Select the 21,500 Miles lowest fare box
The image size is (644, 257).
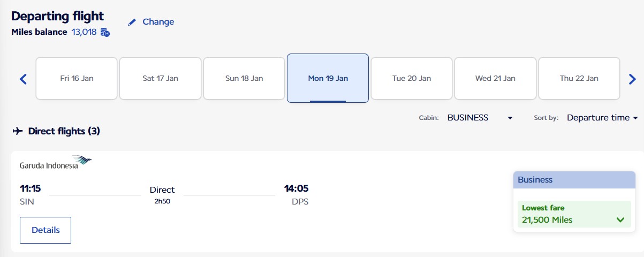click(x=573, y=214)
